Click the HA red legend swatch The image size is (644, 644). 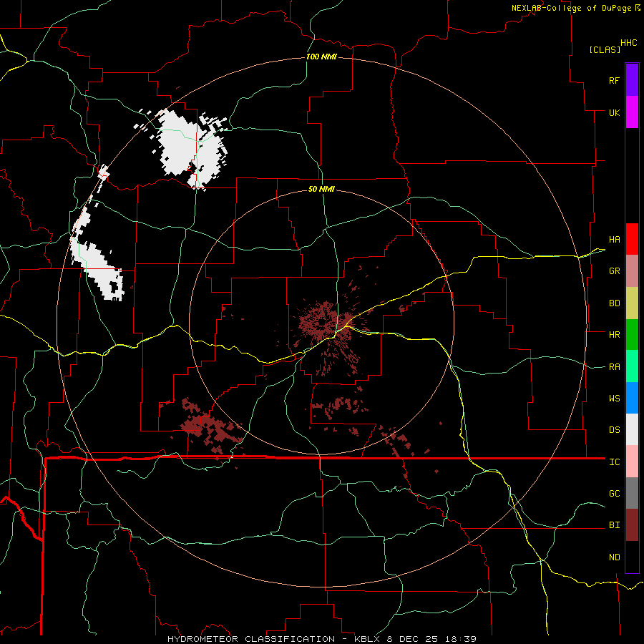pos(632,239)
